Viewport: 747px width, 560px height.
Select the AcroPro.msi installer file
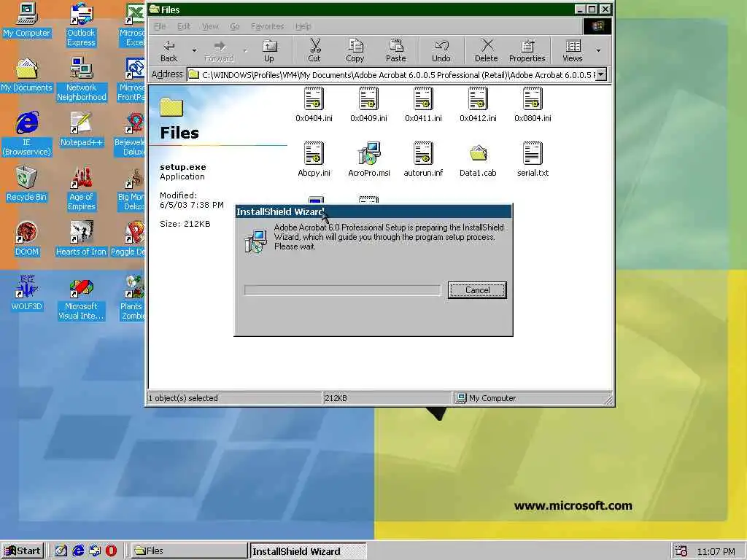369,160
